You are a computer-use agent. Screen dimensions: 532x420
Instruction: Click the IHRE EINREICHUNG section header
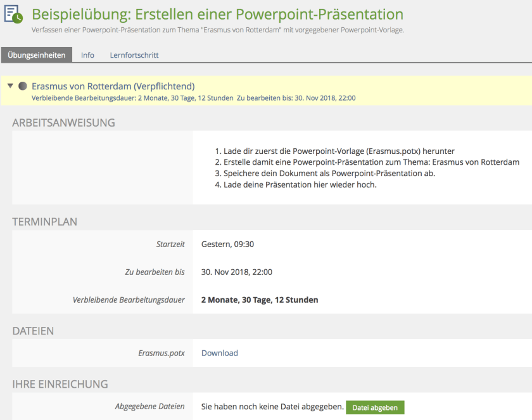pos(60,384)
